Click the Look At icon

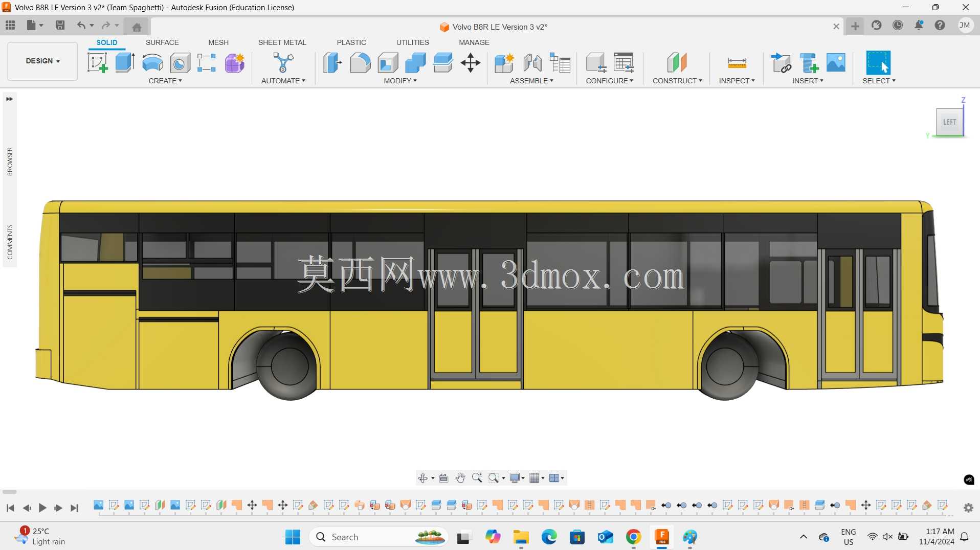click(443, 478)
